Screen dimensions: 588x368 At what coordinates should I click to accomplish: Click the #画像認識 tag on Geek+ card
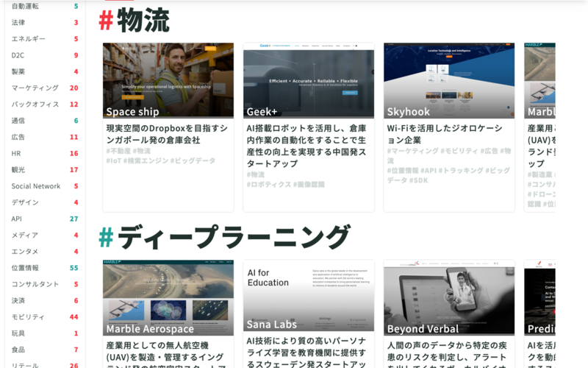(309, 185)
